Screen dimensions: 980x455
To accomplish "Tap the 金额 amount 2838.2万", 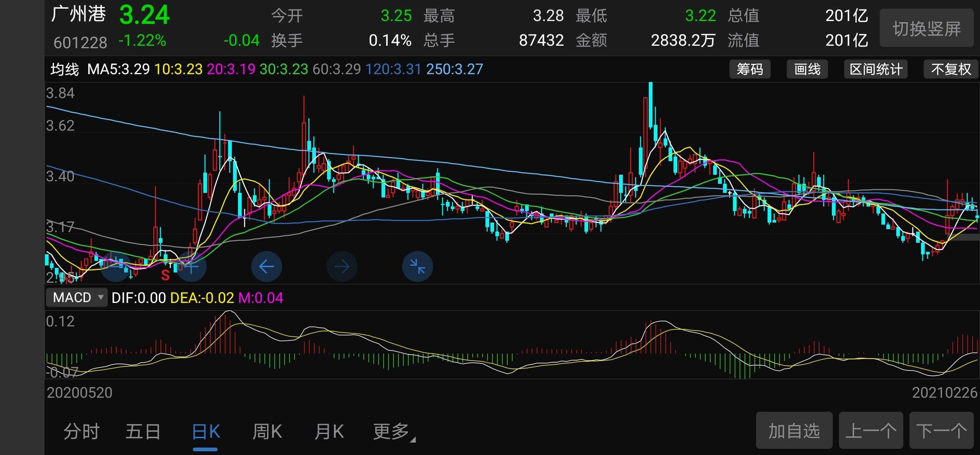I will [x=683, y=40].
